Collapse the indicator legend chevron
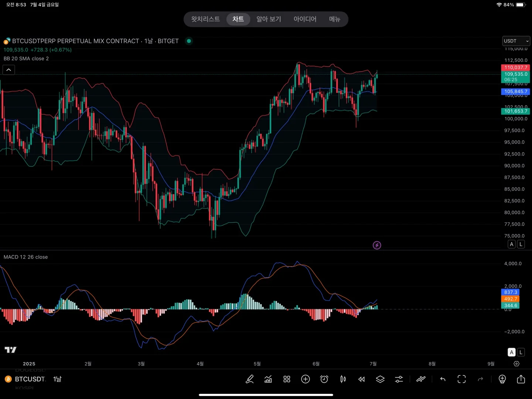532x399 pixels. [9, 70]
